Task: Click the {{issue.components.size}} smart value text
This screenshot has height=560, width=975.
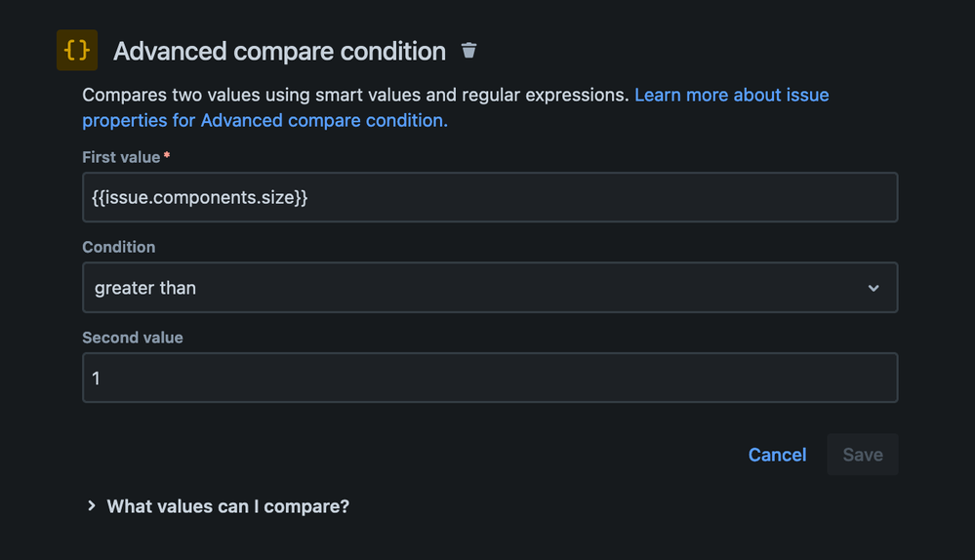Action: [x=201, y=198]
